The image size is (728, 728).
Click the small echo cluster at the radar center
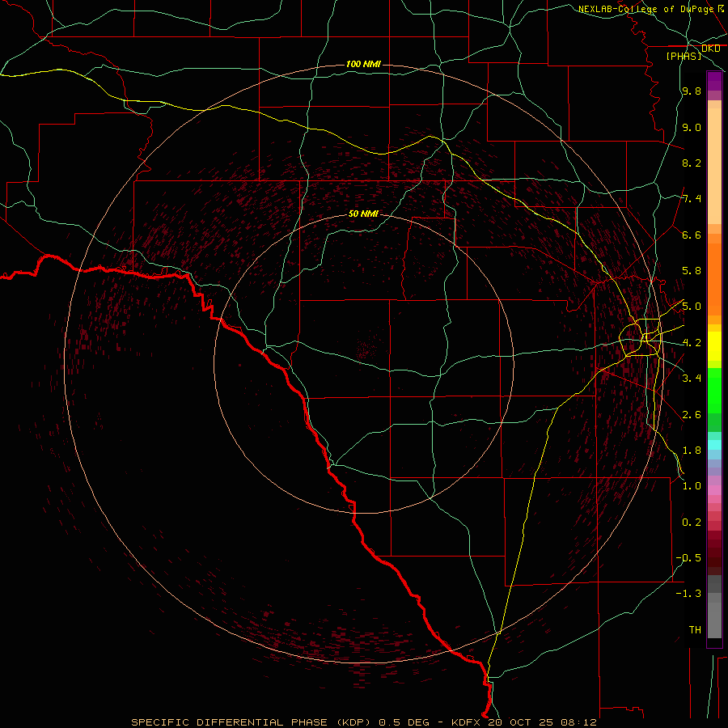[x=366, y=349]
